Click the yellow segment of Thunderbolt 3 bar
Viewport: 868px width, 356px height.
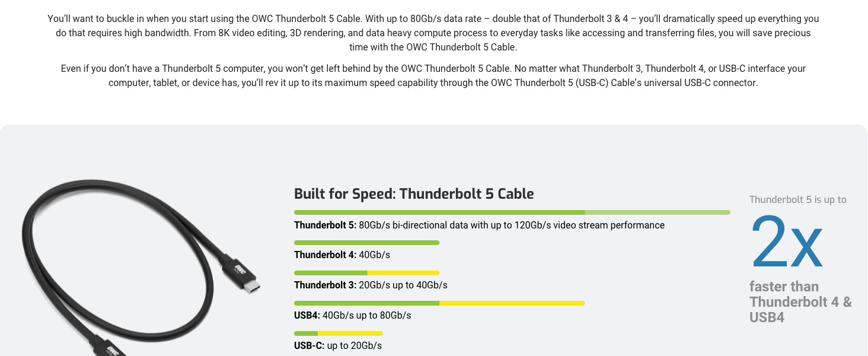pos(403,273)
